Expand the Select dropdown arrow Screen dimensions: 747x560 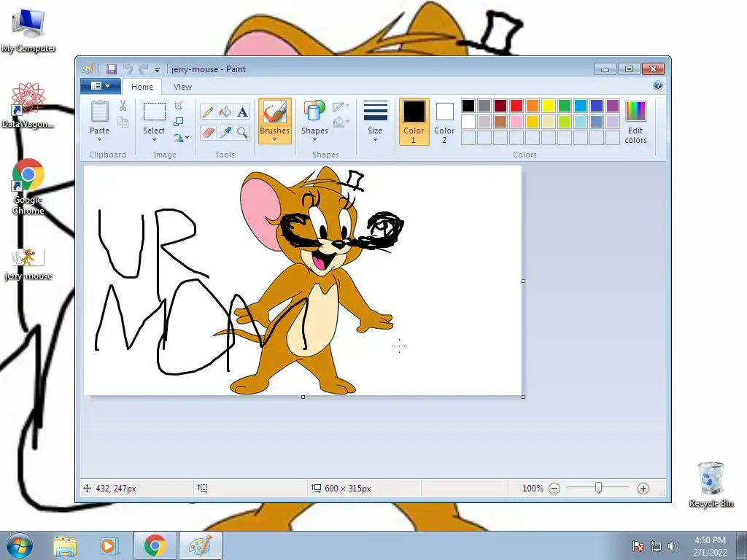point(155,140)
